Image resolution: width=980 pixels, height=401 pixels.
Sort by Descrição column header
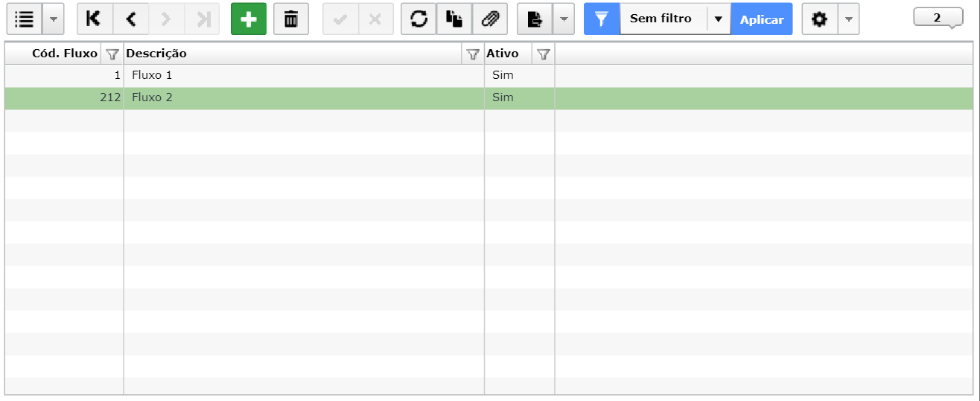[x=156, y=54]
